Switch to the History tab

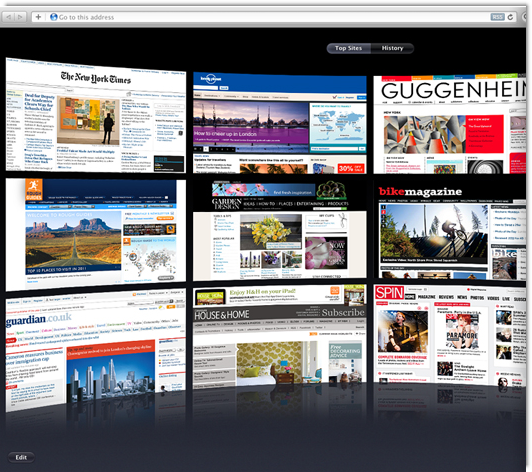point(392,48)
